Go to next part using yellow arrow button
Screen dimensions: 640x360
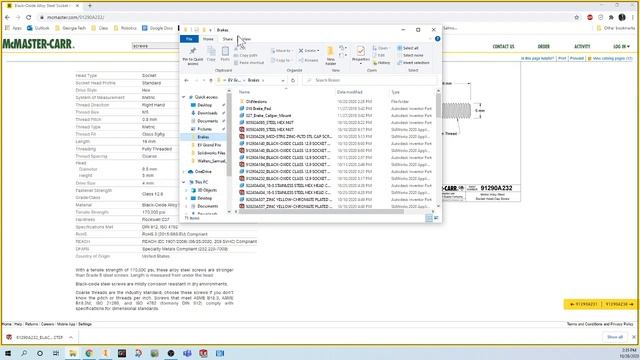(x=619, y=304)
